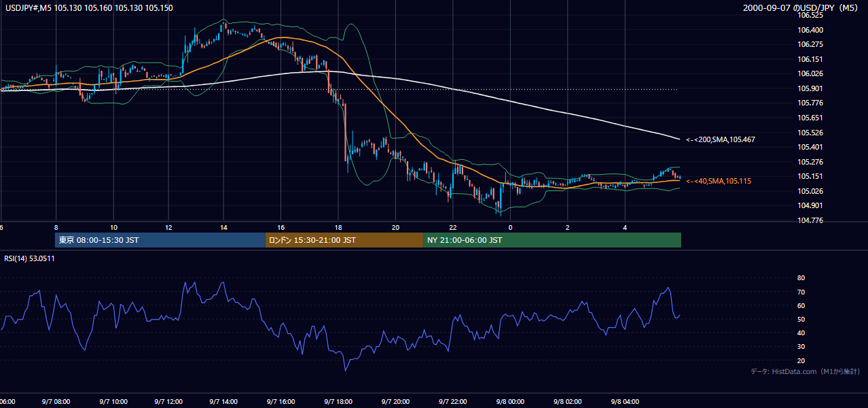Screen dimensions: 868x408
Task: Click hour 16 on the price chart time axis
Action: click(x=281, y=228)
